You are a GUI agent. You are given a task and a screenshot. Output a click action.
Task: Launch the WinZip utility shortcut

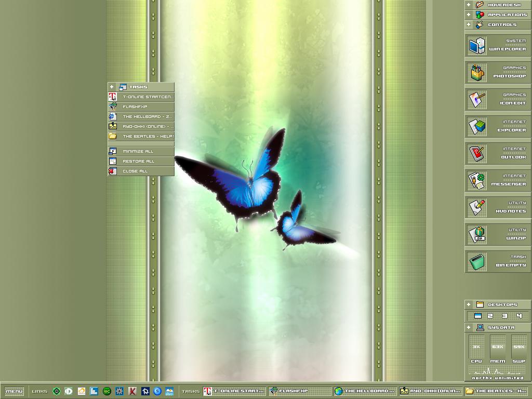pyautogui.click(x=497, y=234)
